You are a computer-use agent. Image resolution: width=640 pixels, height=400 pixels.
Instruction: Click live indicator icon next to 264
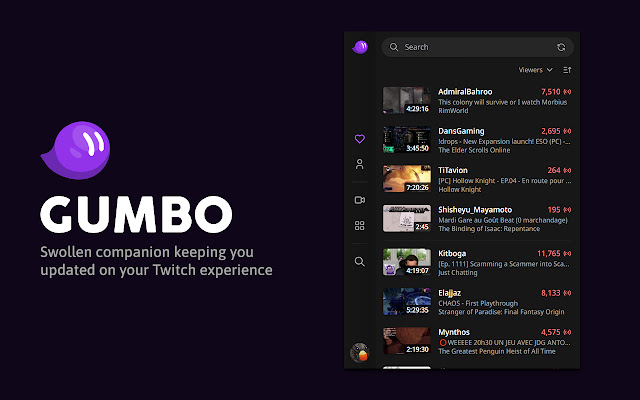pyautogui.click(x=567, y=170)
